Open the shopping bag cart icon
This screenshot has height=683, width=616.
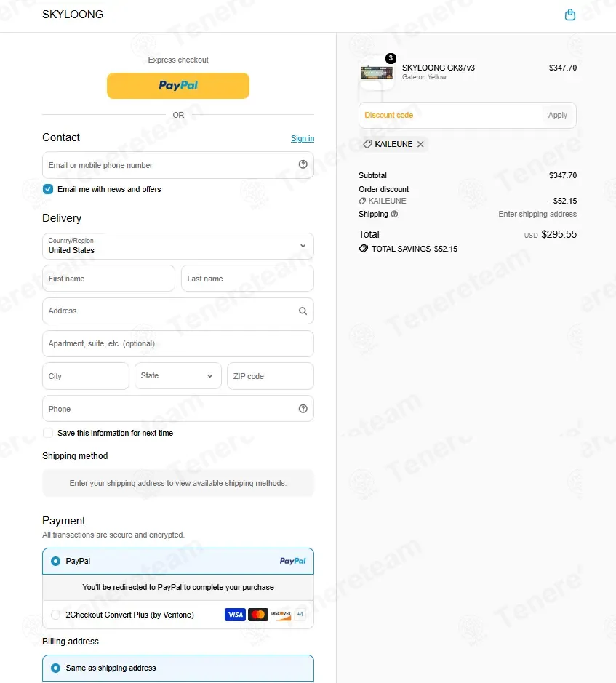pos(570,15)
